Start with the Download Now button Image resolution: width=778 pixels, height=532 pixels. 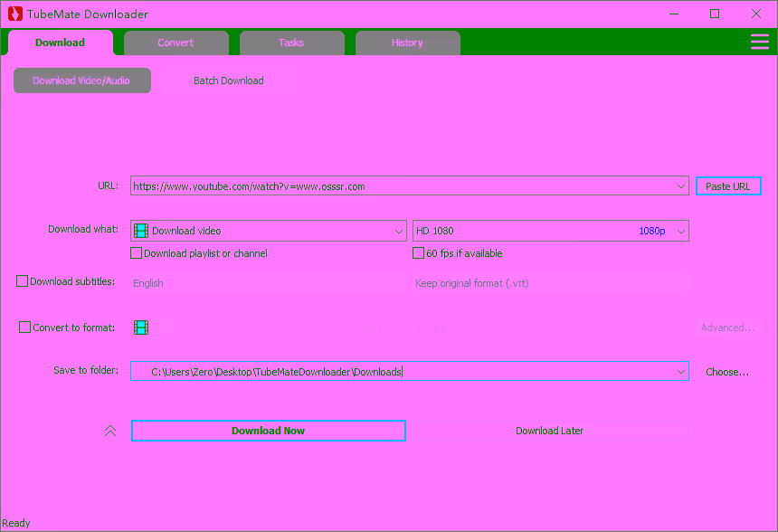point(269,431)
